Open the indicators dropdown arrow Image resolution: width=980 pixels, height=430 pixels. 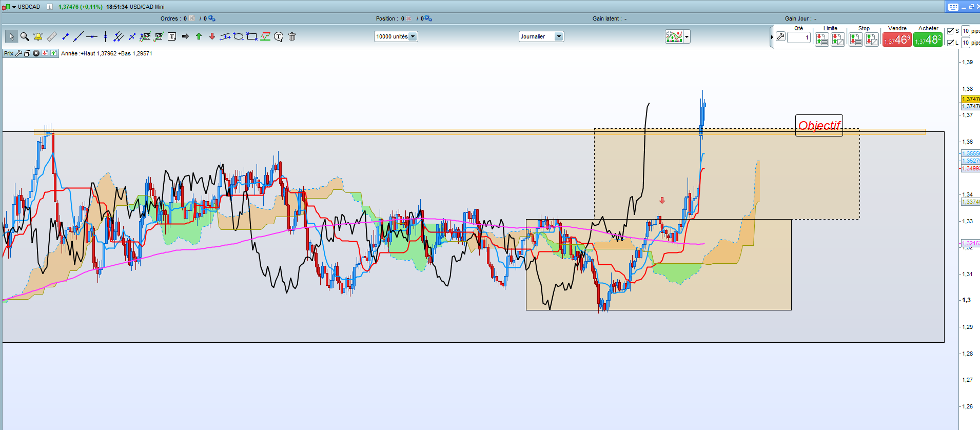pyautogui.click(x=687, y=36)
